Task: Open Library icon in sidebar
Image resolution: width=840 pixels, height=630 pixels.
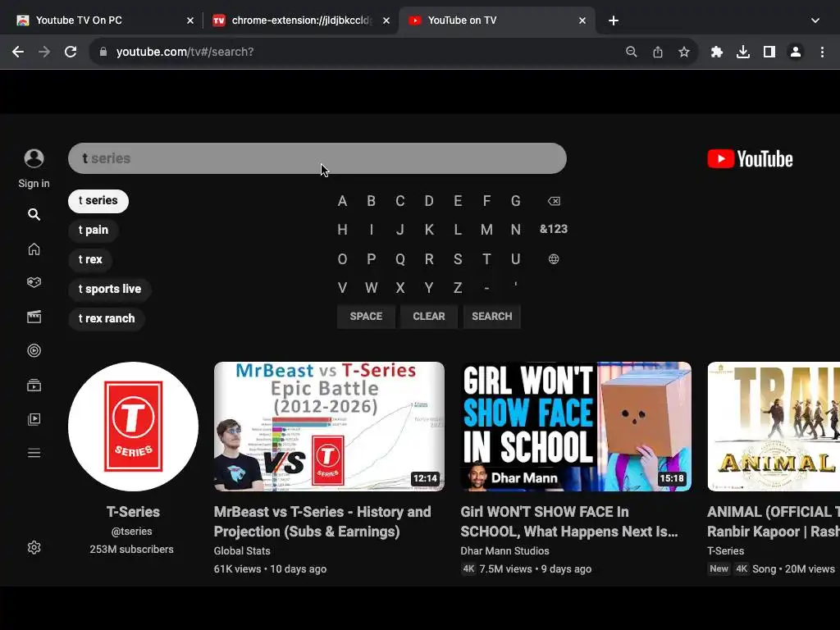Action: (34, 419)
